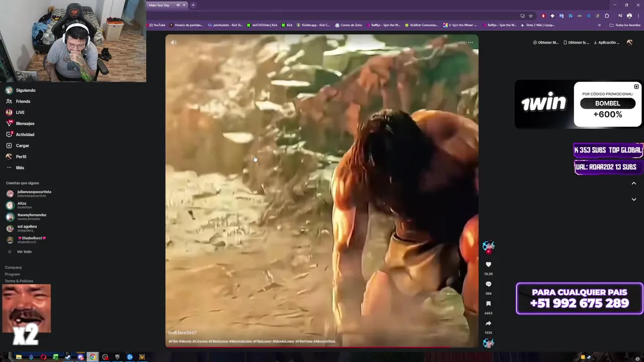Open the video three-dots options menu
Screen dimensions: 644x362
(x=470, y=42)
